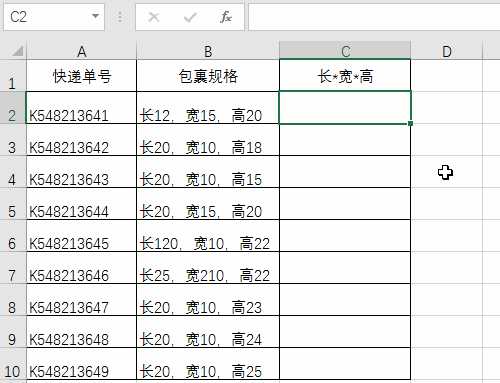Select cell with K548213646
This screenshot has width=500, height=383.
(x=82, y=268)
